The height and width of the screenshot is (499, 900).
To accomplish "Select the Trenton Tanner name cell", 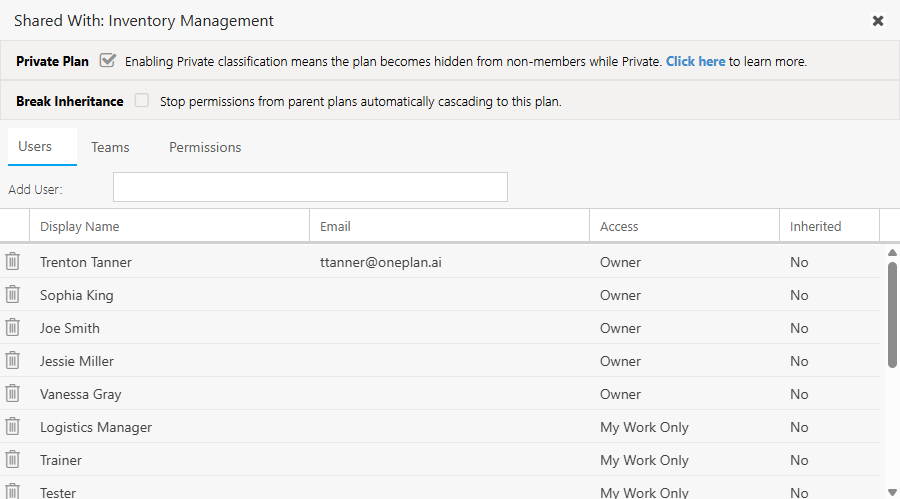I will 169,262.
